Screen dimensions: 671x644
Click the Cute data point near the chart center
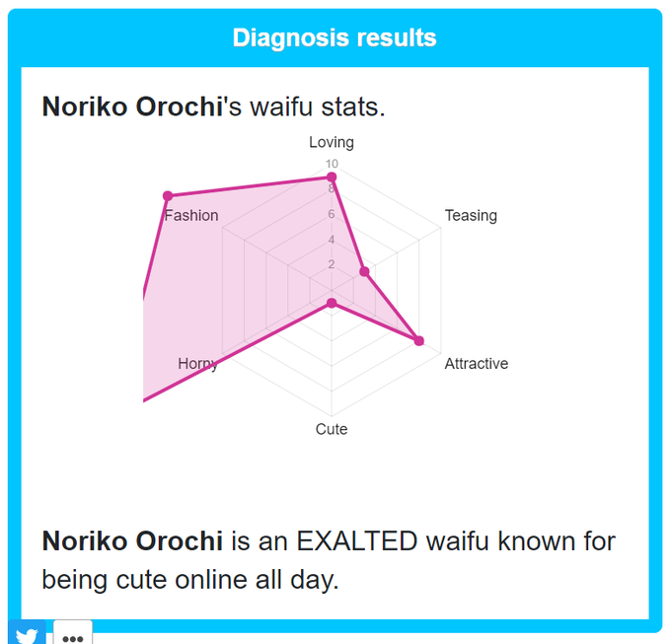pos(332,303)
